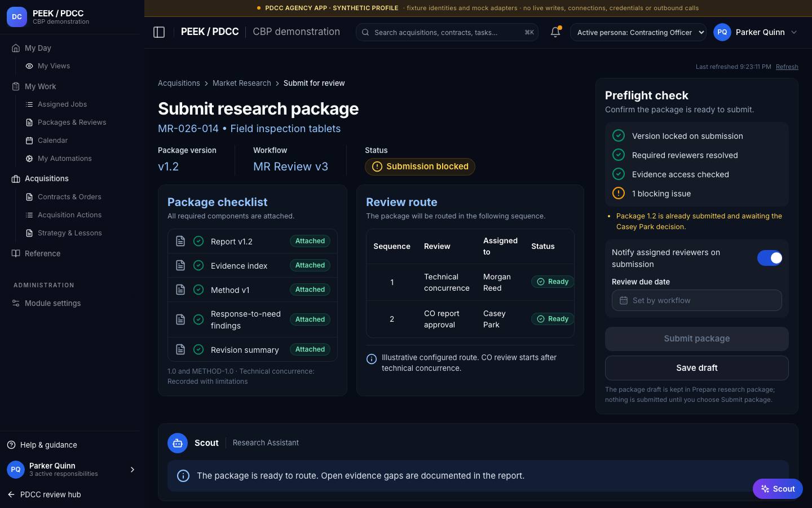
Task: Click the document icon beside Revision summary
Action: tap(180, 349)
